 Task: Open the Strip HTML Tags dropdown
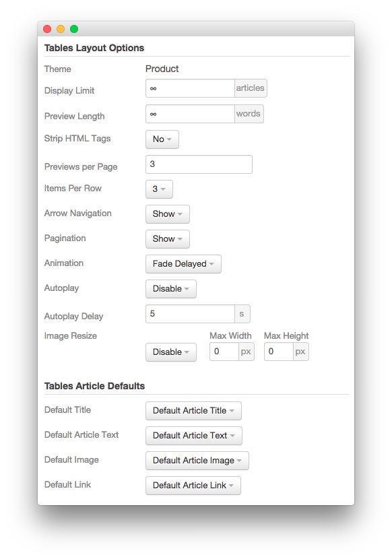point(162,139)
